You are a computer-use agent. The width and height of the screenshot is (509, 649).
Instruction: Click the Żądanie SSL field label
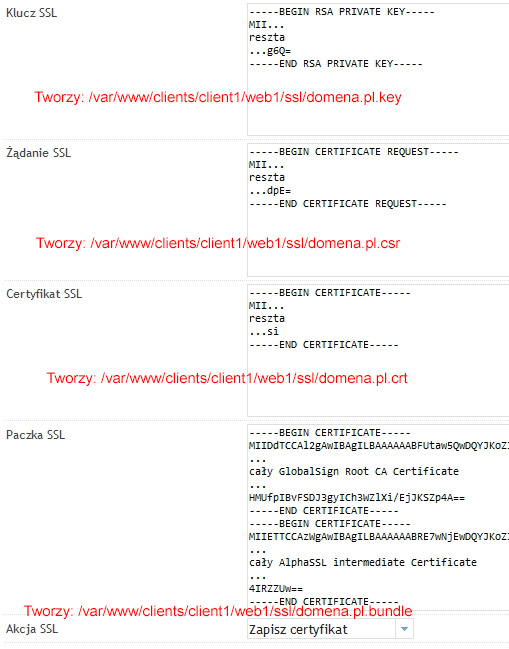[38, 153]
